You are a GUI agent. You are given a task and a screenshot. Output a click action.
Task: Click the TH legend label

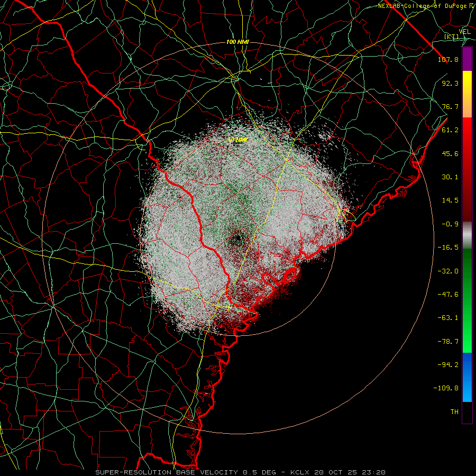click(454, 412)
